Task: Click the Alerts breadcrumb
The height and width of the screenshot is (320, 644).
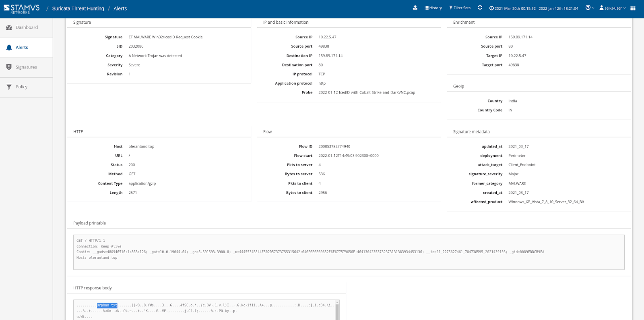Action: [x=120, y=8]
